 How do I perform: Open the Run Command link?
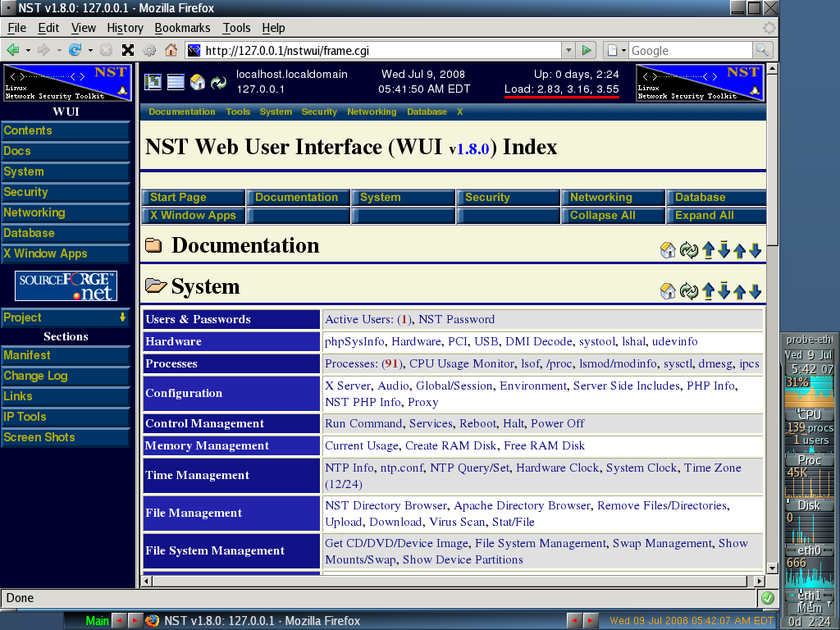click(x=363, y=424)
